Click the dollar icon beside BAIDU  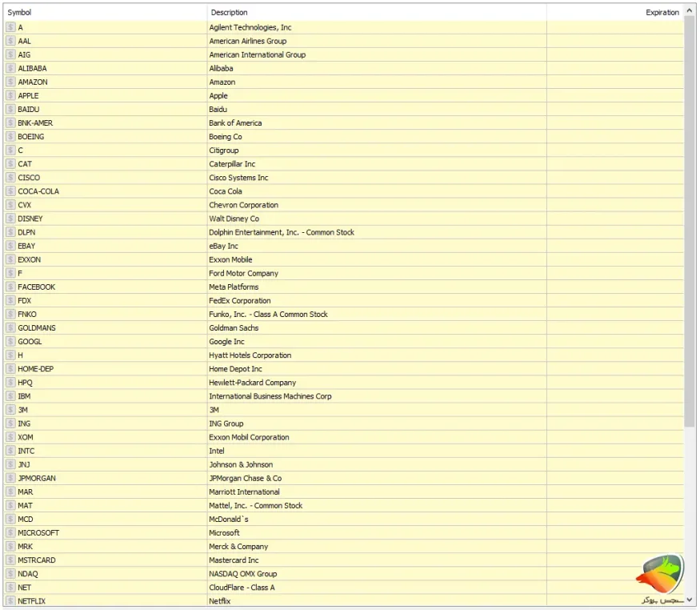pos(10,110)
